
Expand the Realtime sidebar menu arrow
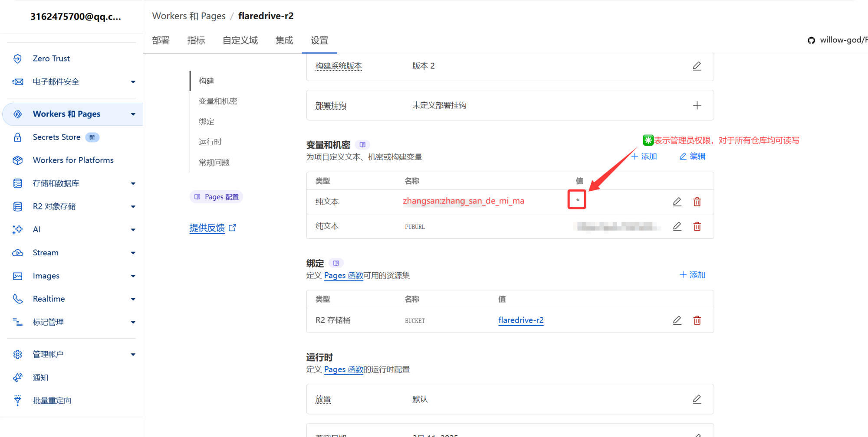pyautogui.click(x=133, y=299)
